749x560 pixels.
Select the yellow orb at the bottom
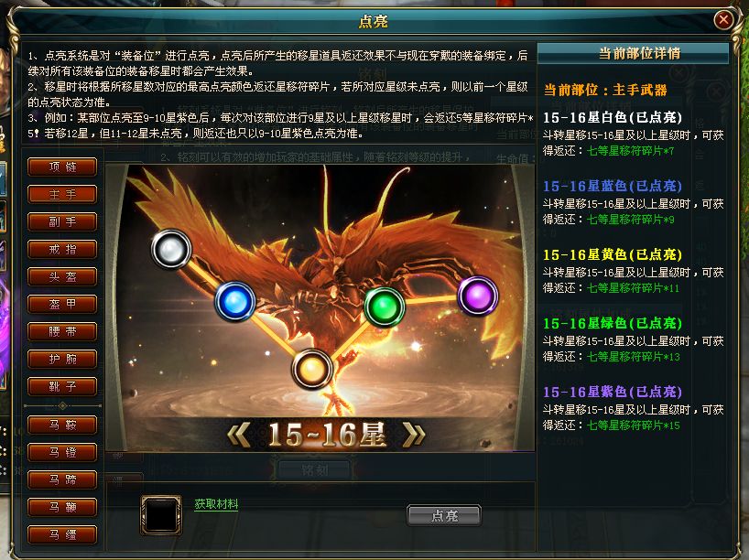coord(312,369)
